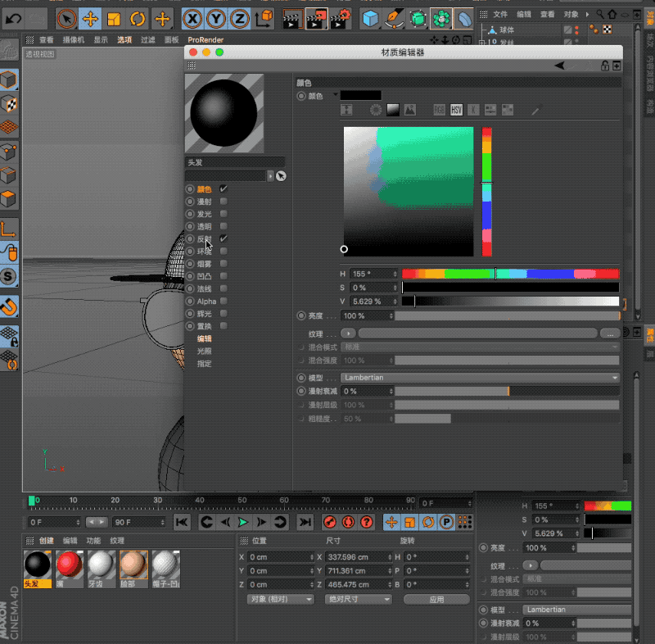The height and width of the screenshot is (644, 655).
Task: Open the 过滤 viewport menu
Action: pos(148,39)
